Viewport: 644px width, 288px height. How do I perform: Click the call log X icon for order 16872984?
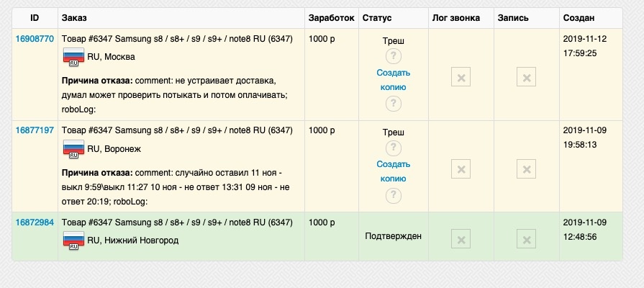pos(461,239)
